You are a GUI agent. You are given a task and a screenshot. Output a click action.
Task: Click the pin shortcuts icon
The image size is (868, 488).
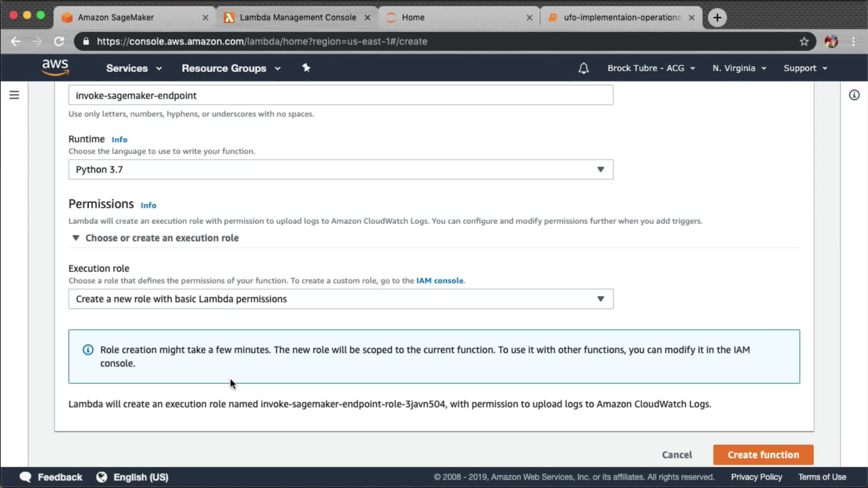[x=306, y=68]
